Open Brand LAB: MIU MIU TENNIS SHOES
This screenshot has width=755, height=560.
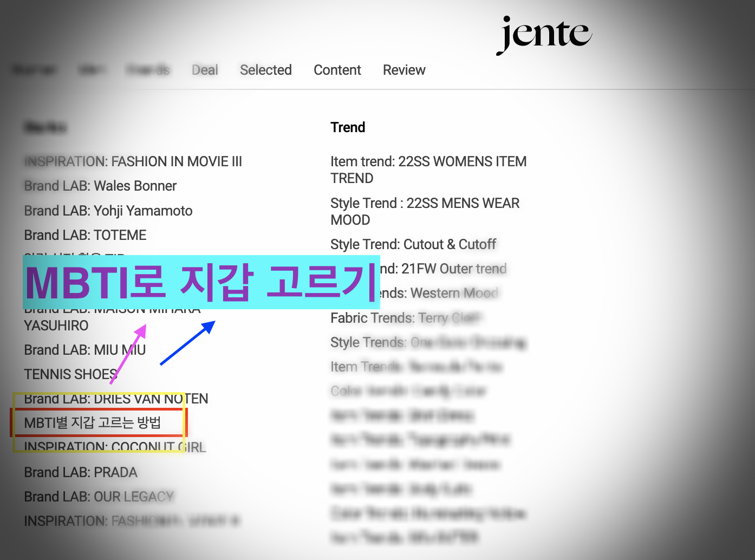point(85,362)
